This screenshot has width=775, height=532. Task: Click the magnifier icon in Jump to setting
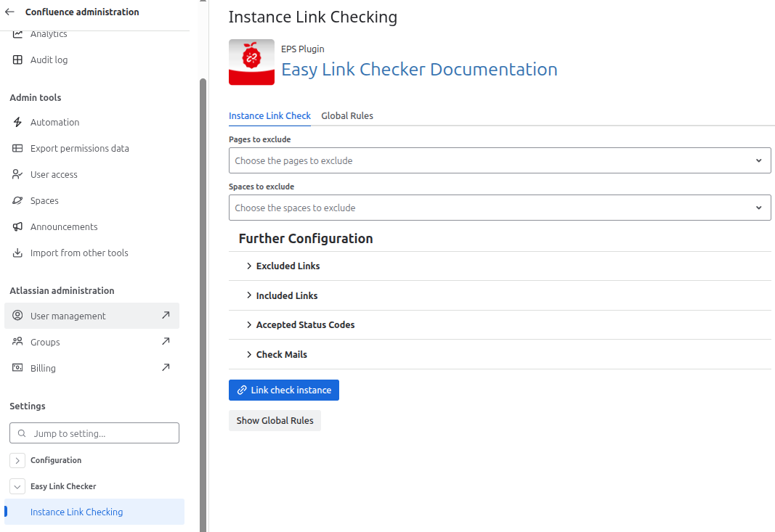[x=22, y=433]
